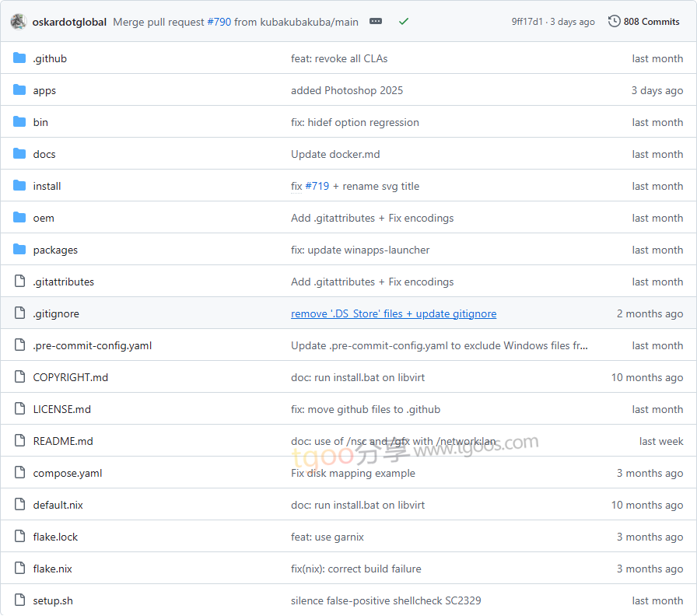697x616 pixels.
Task: Open the 9ff17d1 commit hash
Action: click(528, 22)
